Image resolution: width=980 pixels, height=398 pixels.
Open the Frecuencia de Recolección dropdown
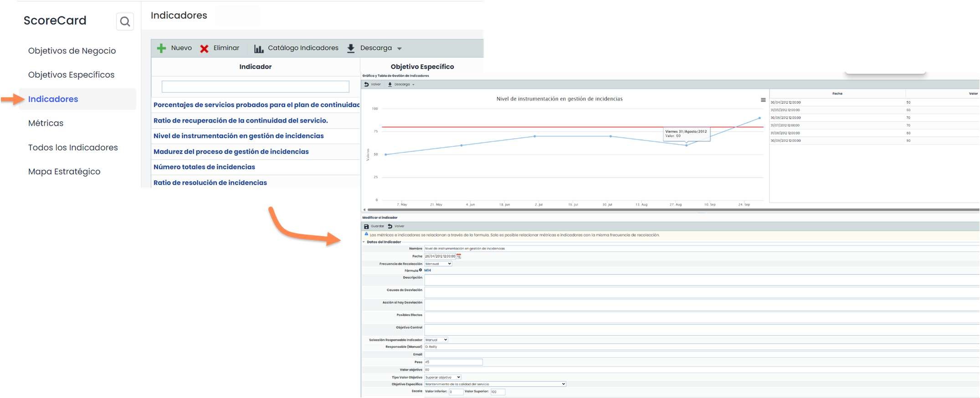pos(438,264)
